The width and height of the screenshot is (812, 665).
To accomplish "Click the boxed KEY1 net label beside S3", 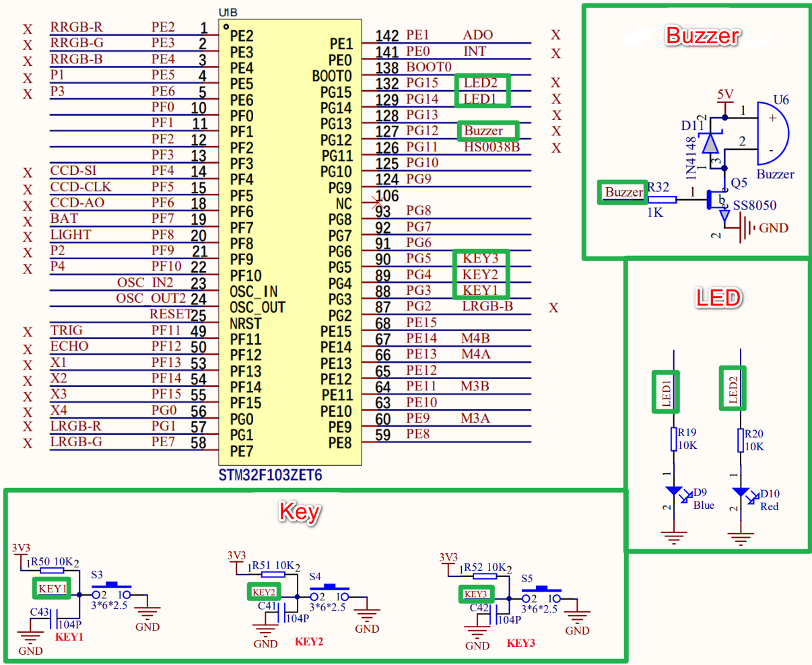I will pyautogui.click(x=53, y=588).
